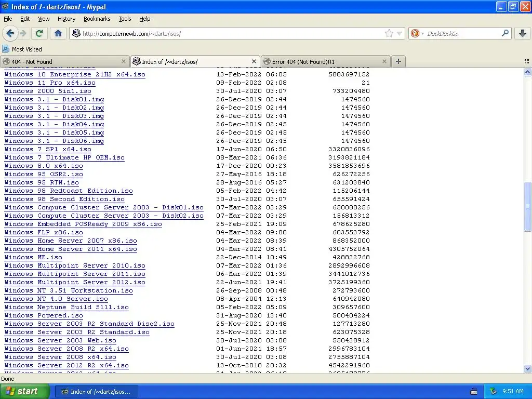This screenshot has height=399, width=532.
Task: Close the 404 - Not Found tab
Action: [124, 61]
